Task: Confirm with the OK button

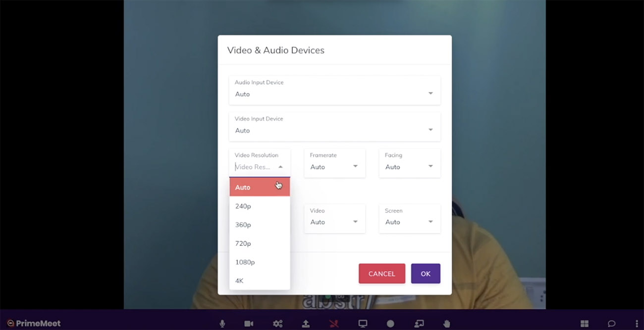Action: [426, 274]
